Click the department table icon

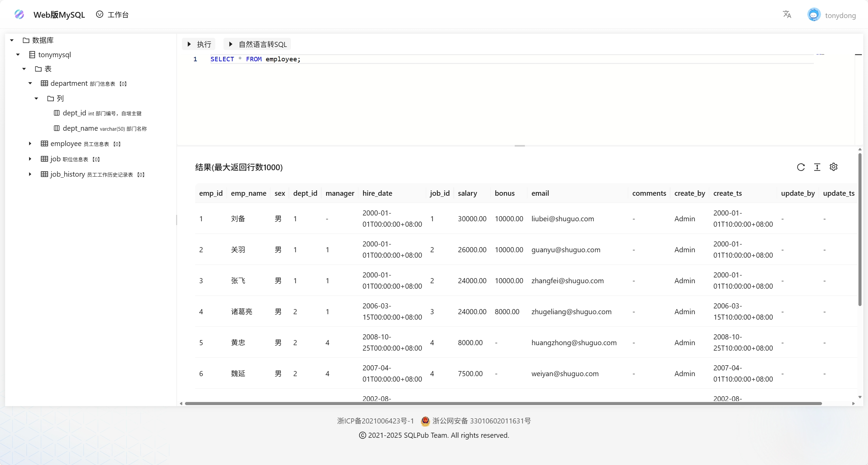tap(44, 83)
